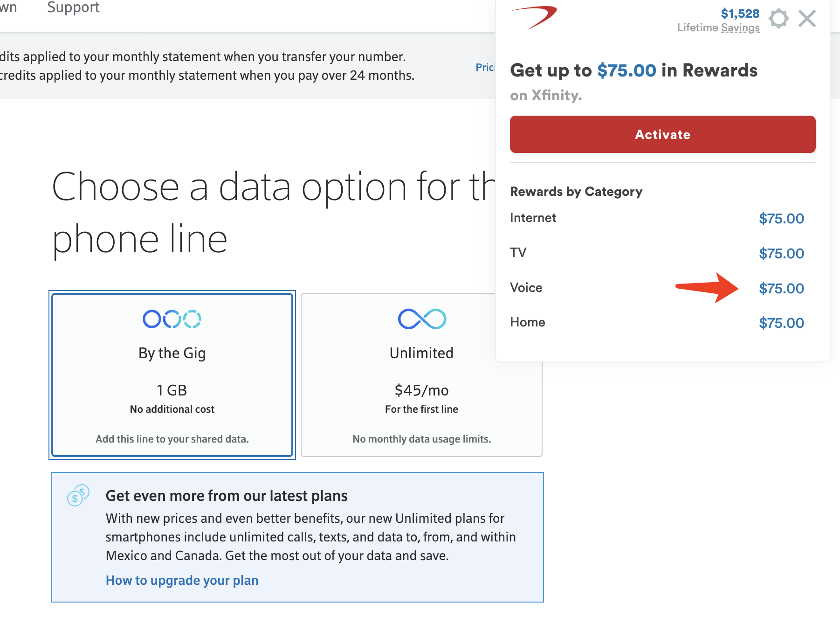
Task: Select the By the Gig data option
Action: click(172, 374)
